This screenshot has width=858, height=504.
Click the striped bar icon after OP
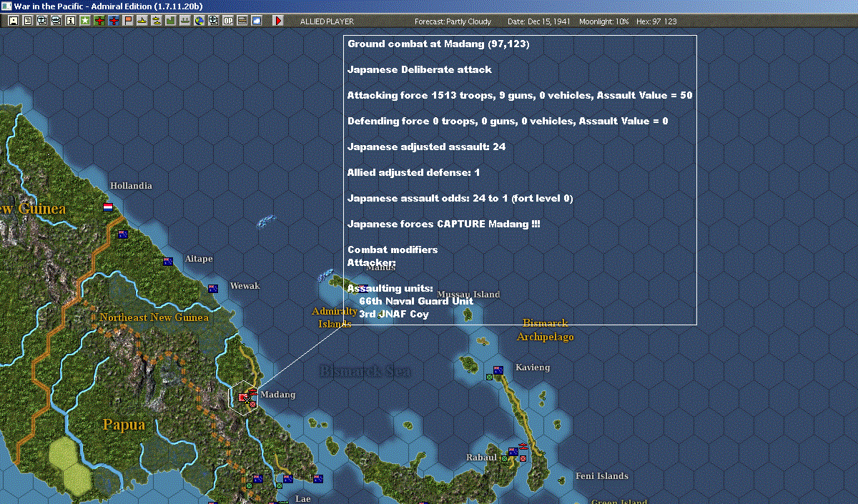[242, 21]
